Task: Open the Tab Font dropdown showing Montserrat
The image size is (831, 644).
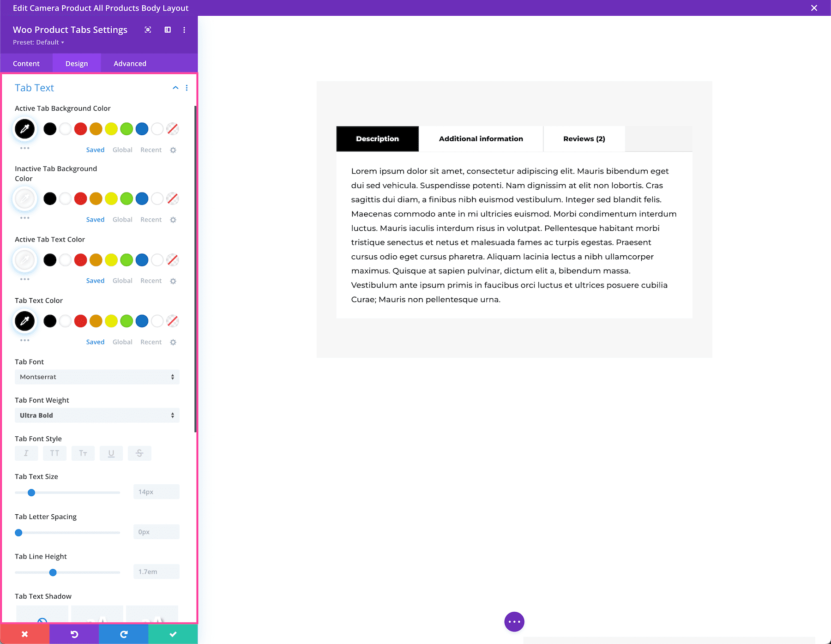Action: click(x=96, y=377)
